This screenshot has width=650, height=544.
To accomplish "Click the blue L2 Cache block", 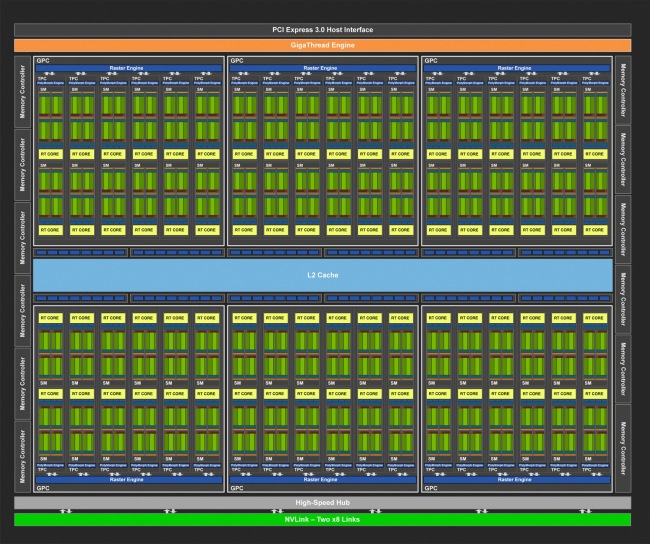I will (x=323, y=275).
